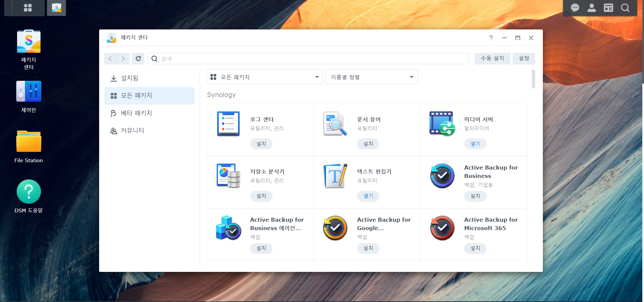Image resolution: width=644 pixels, height=302 pixels.
Task: Click the Package Center window title icon
Action: (x=111, y=38)
